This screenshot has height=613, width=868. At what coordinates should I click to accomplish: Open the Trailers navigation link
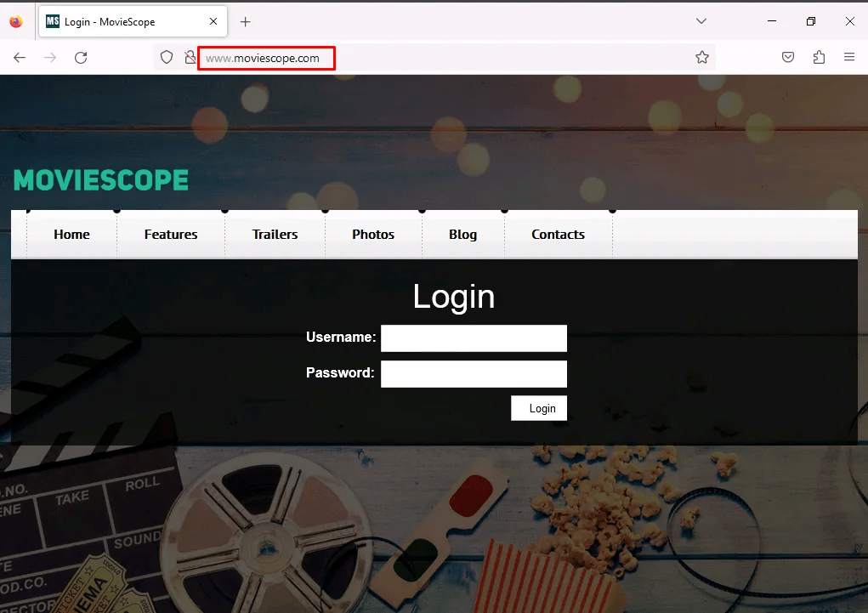pos(275,235)
